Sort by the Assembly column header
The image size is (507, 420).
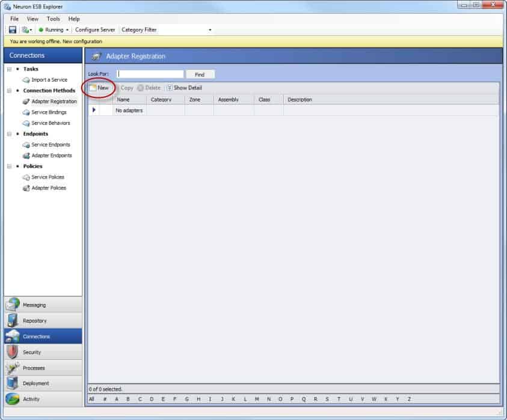point(234,100)
